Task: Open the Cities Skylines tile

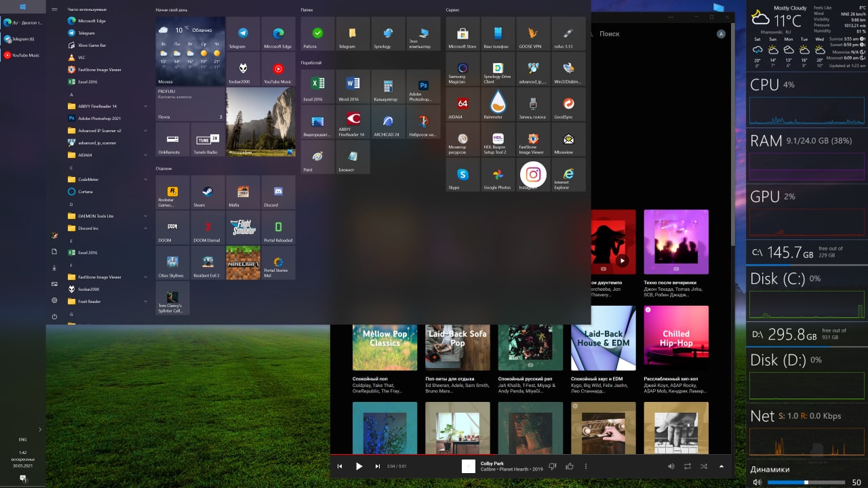Action: tap(172, 263)
